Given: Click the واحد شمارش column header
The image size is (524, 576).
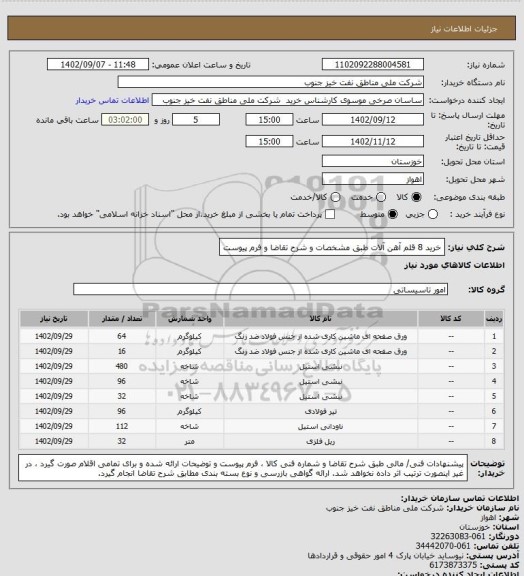Looking at the screenshot, I should 190,319.
